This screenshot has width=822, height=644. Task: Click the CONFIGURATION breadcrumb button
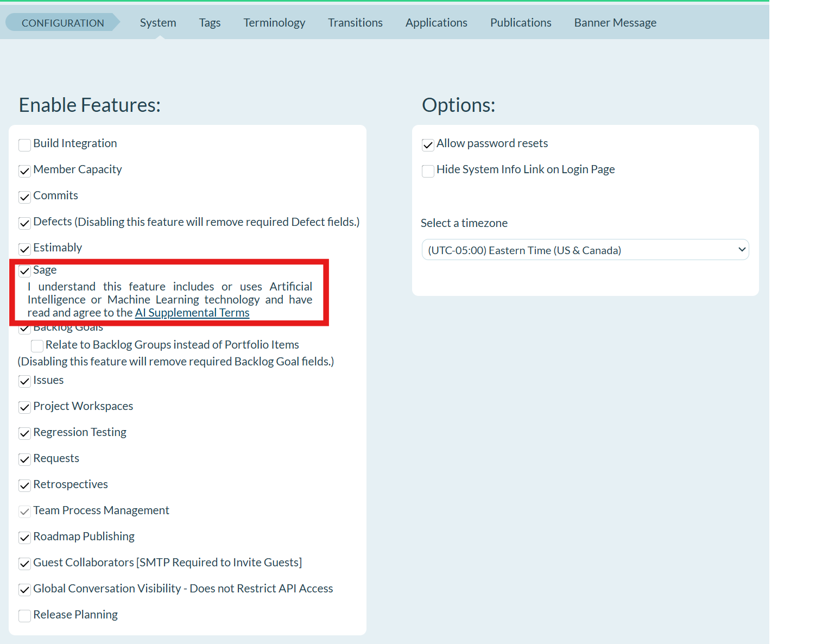62,23
